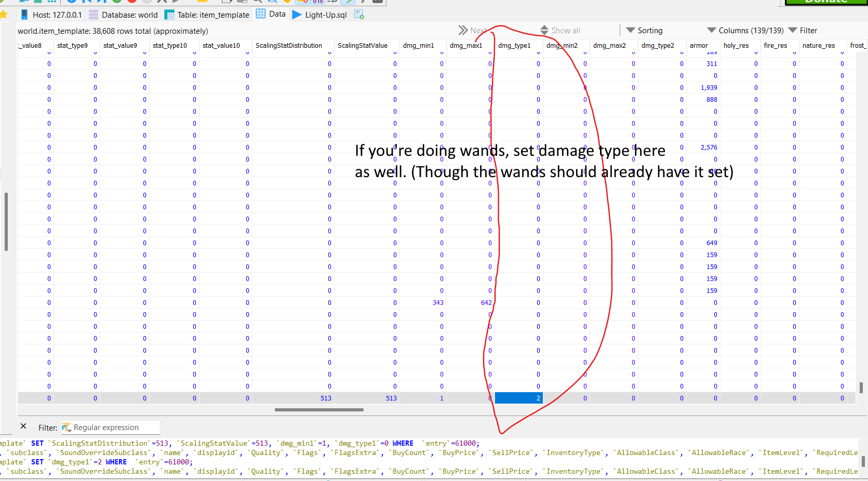Select the armor cell showing 649
The width and height of the screenshot is (868, 481).
703,243
